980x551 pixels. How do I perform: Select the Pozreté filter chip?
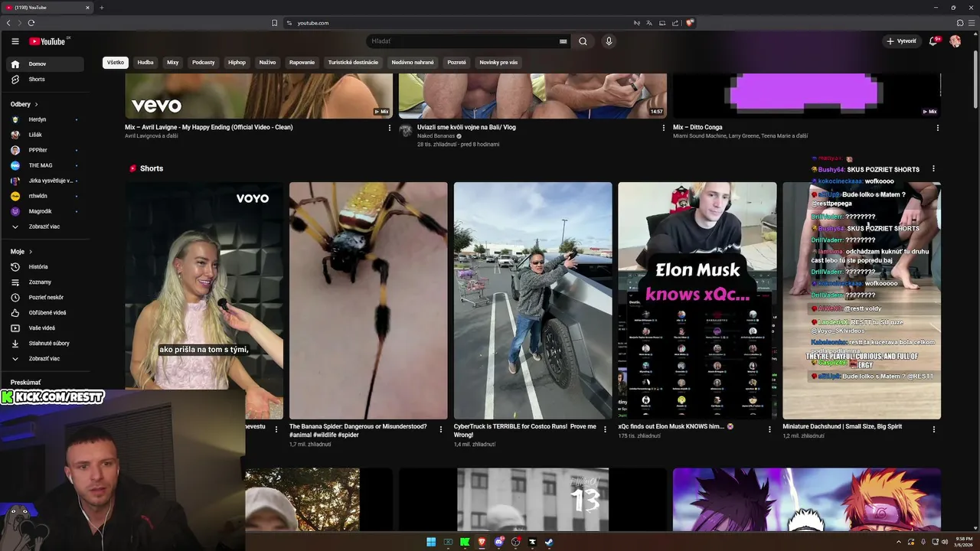click(456, 63)
